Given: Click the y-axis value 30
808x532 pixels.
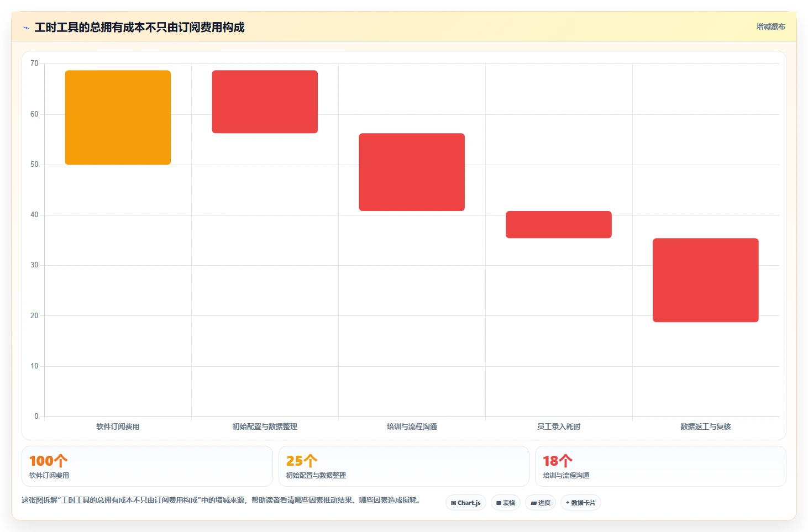Looking at the screenshot, I should [34, 265].
